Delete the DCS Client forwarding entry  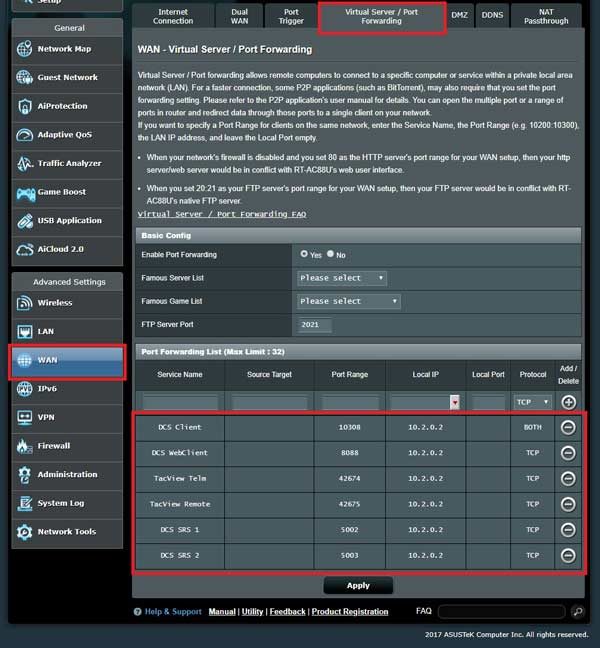coord(568,427)
